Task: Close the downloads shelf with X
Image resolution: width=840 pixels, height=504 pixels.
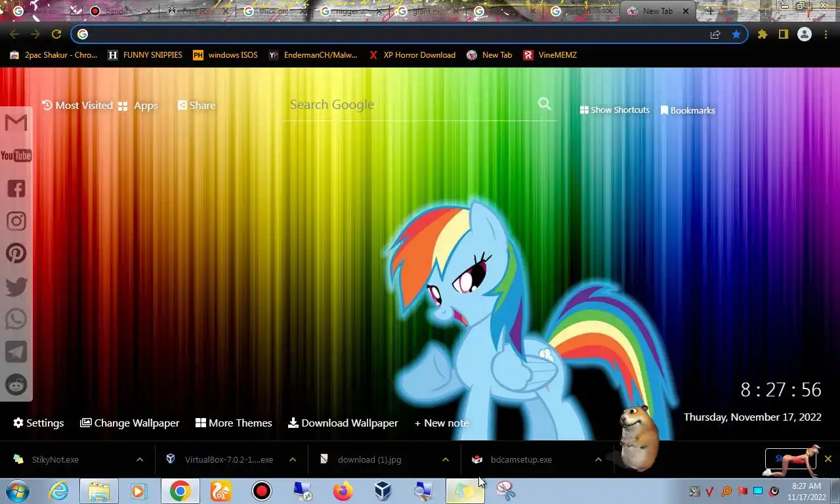Action: 828,459
